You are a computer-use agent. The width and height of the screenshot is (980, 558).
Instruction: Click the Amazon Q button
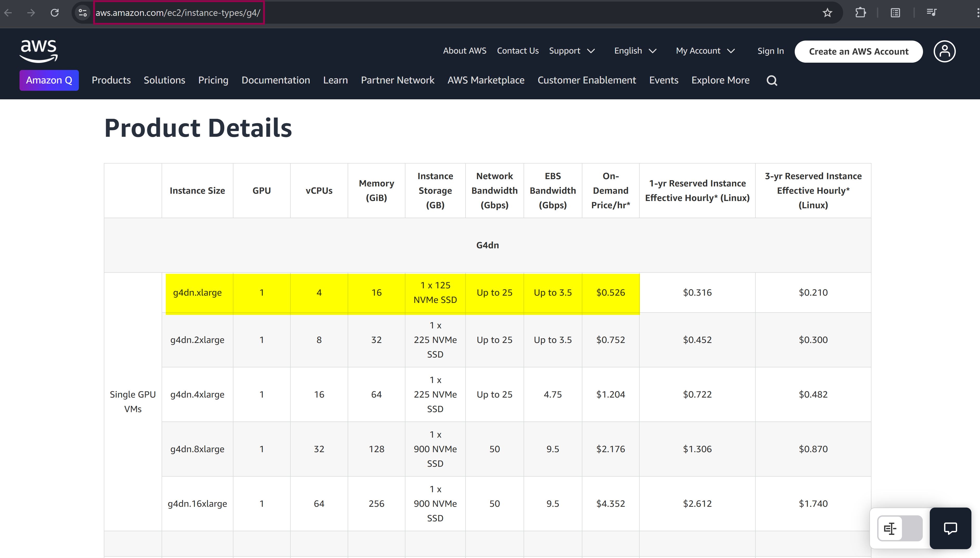point(49,80)
